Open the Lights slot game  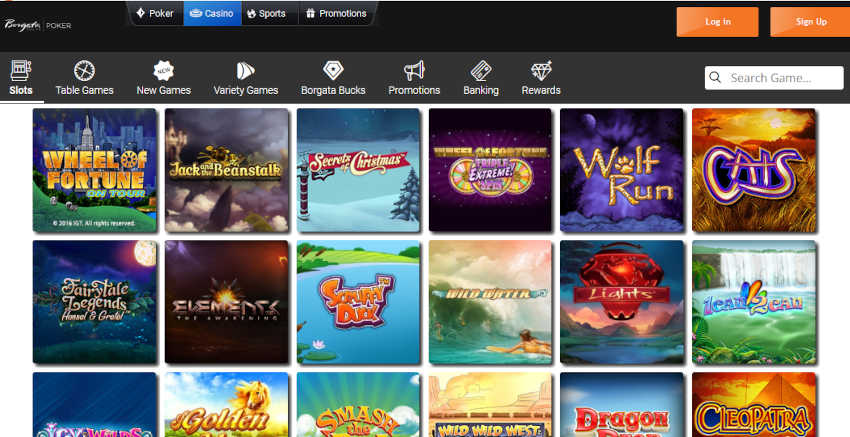click(x=622, y=302)
